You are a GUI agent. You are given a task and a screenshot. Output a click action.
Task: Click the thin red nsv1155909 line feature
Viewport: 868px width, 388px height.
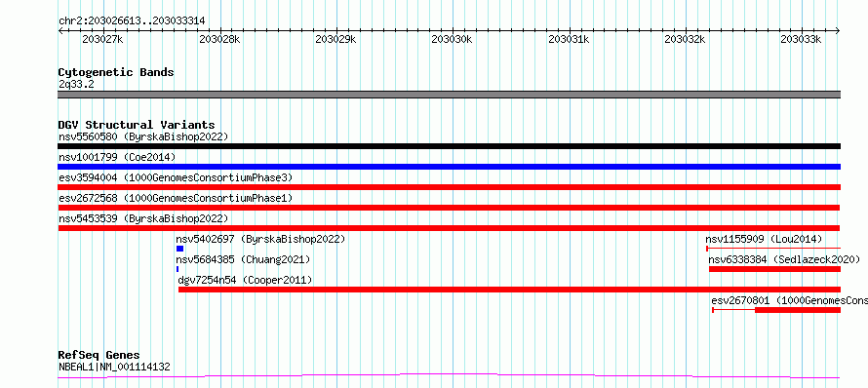tap(773, 249)
